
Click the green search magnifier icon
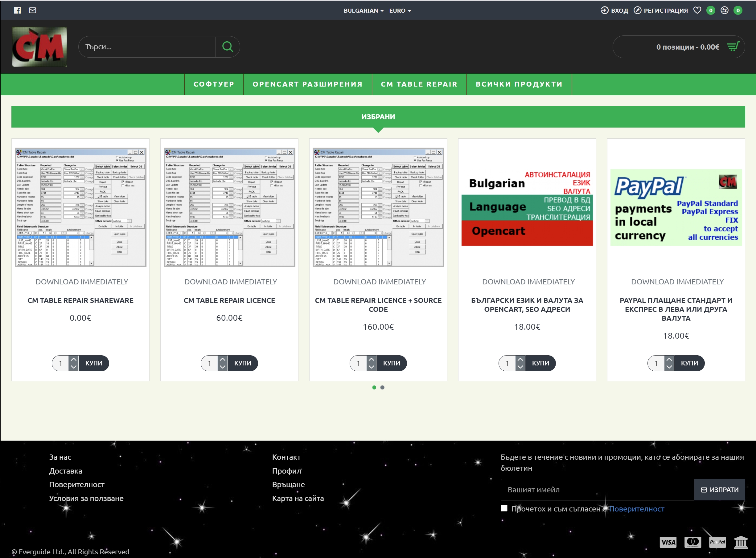click(x=228, y=47)
